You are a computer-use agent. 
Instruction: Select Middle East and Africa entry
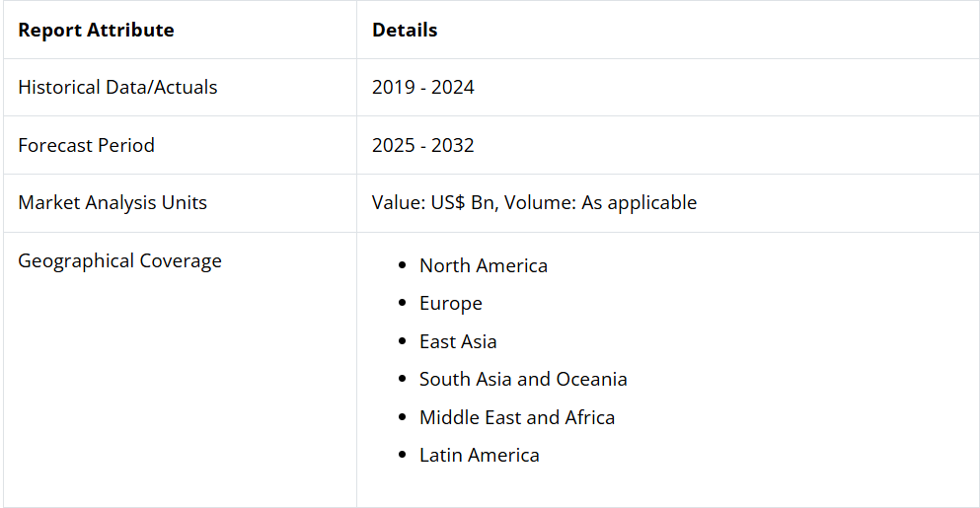tap(517, 417)
